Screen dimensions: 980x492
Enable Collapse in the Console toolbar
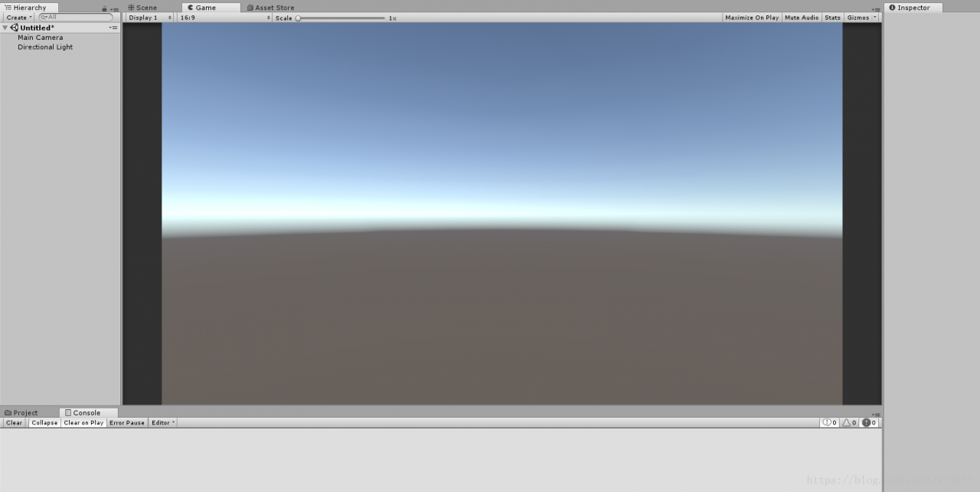(44, 422)
